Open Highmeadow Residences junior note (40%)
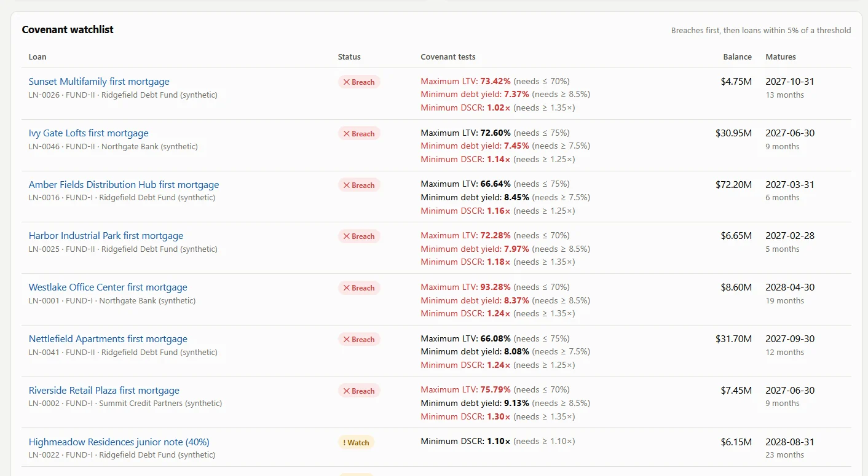The height and width of the screenshot is (476, 868). (119, 442)
